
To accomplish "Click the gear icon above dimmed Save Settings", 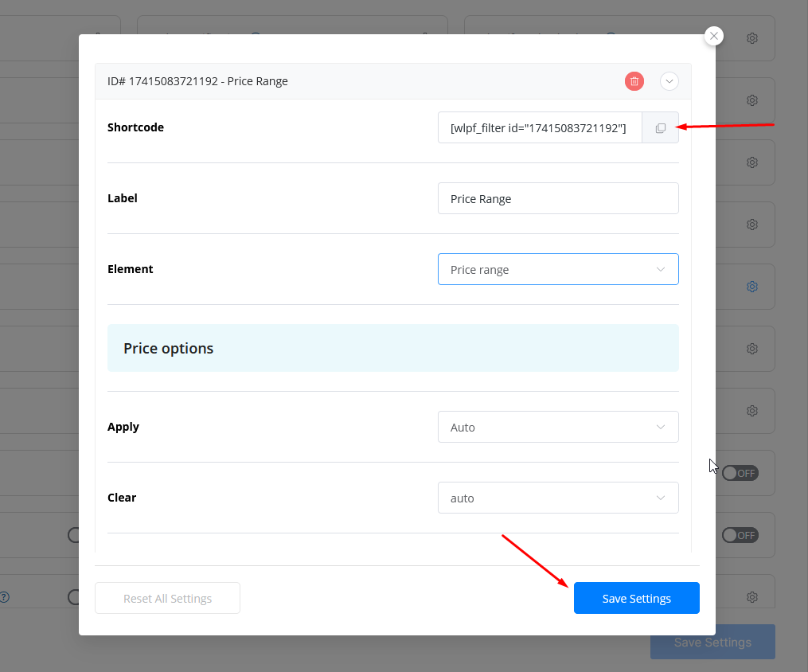I will tap(751, 596).
